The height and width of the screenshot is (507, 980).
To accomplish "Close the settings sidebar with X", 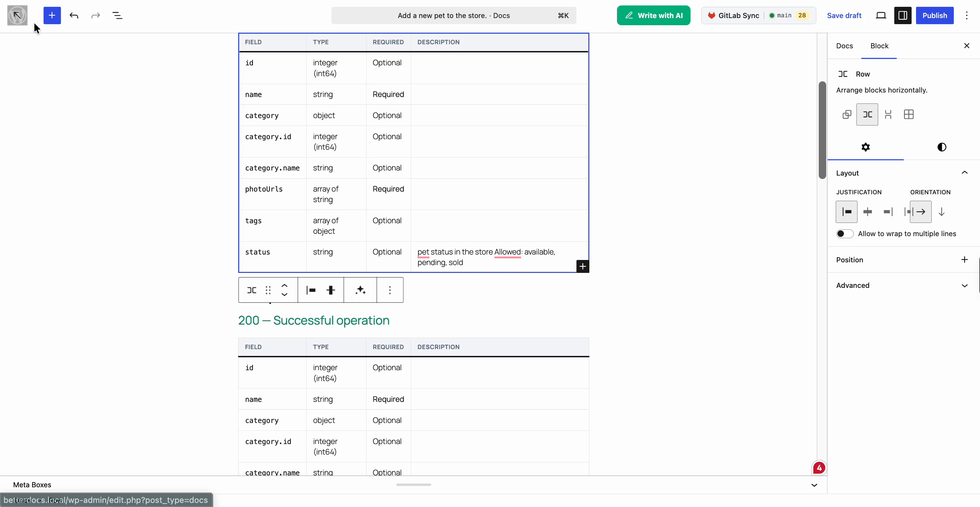I will tap(967, 46).
